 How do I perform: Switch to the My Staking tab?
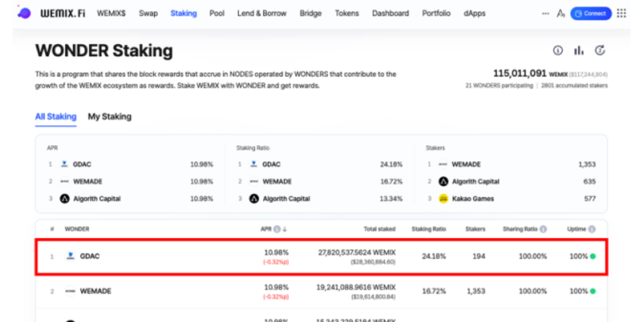[x=110, y=116]
